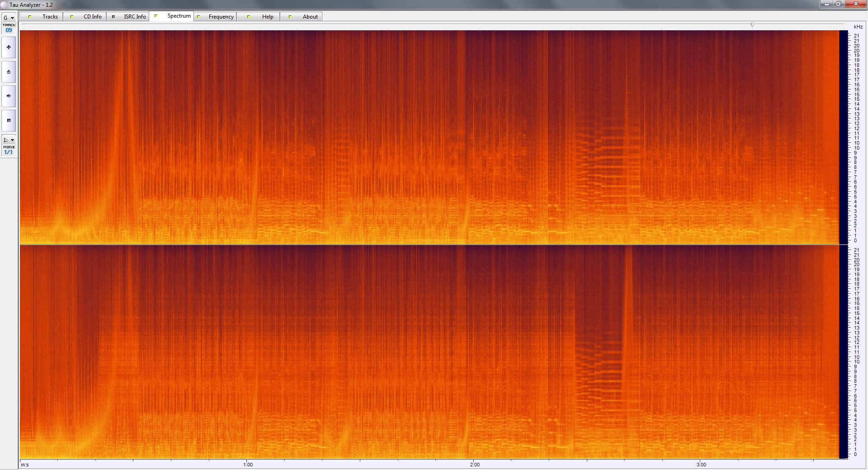This screenshot has height=470, width=868.
Task: Click the right arrow button
Action: click(x=9, y=96)
